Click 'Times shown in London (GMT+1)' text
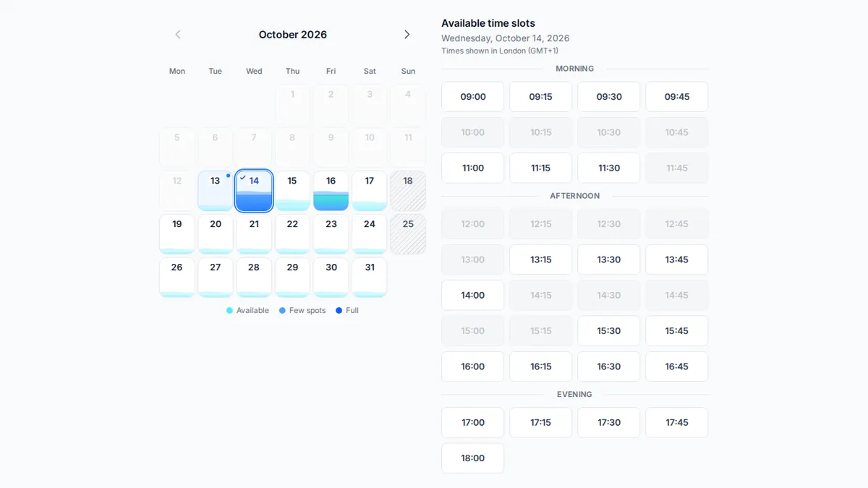The width and height of the screenshot is (868, 488). 500,51
